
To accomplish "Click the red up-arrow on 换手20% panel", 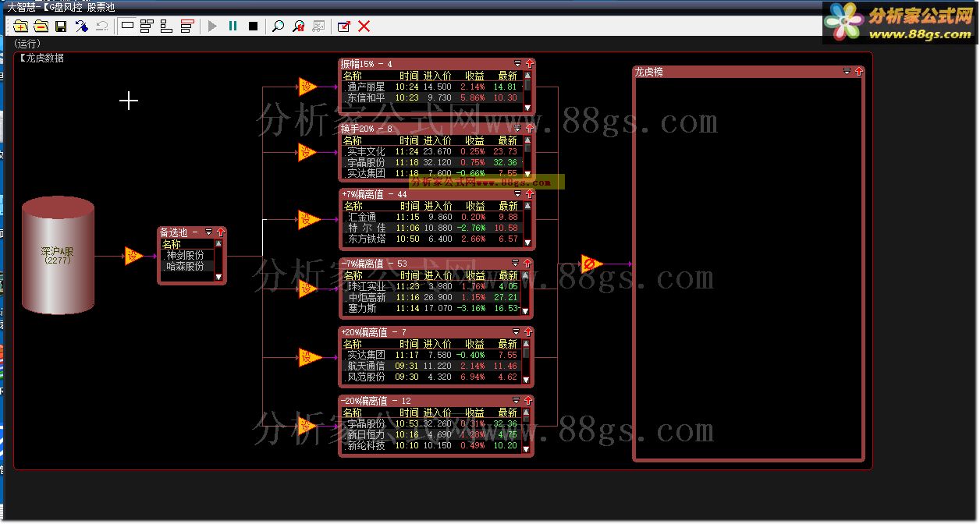I will (529, 129).
